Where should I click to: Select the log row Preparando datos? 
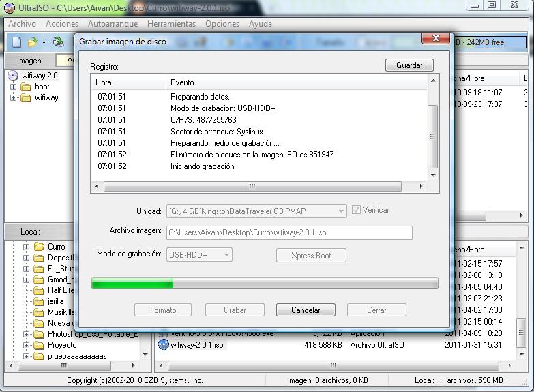click(x=259, y=97)
